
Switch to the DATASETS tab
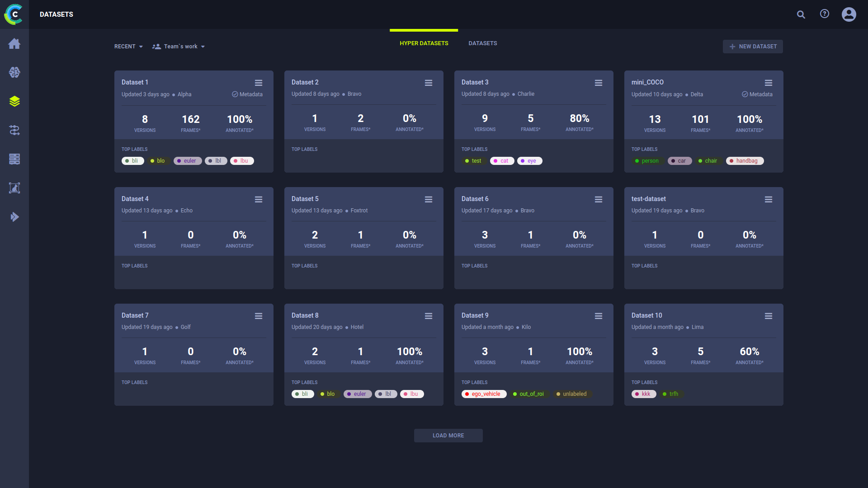click(482, 43)
